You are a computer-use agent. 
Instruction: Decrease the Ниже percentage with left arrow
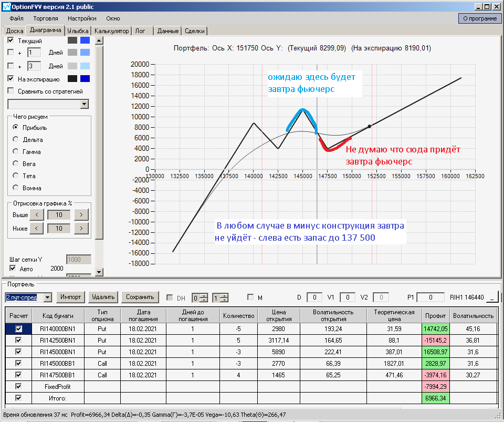pyautogui.click(x=37, y=229)
